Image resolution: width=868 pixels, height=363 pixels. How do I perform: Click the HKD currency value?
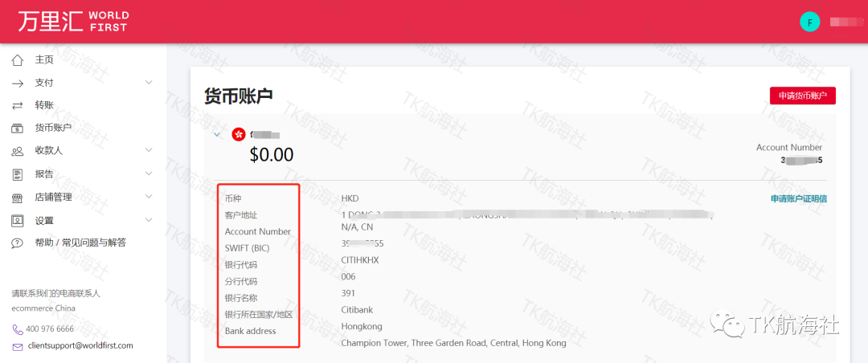(x=350, y=198)
